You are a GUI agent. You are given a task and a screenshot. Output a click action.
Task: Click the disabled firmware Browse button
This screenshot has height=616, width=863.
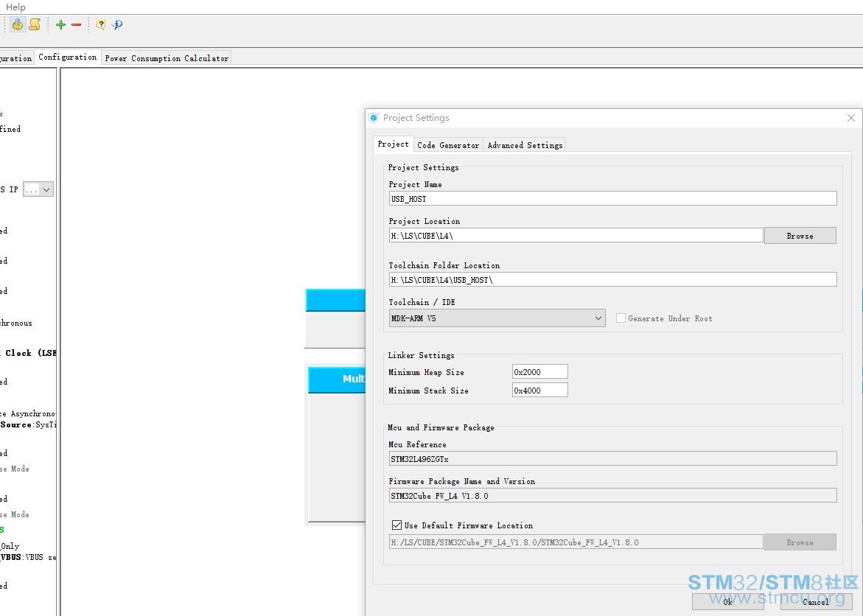(x=800, y=542)
